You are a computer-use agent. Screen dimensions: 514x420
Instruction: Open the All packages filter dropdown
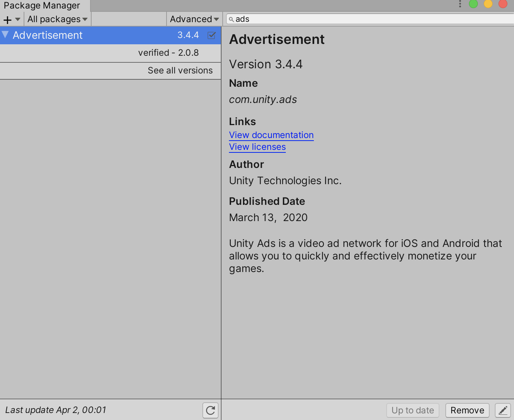pyautogui.click(x=57, y=19)
